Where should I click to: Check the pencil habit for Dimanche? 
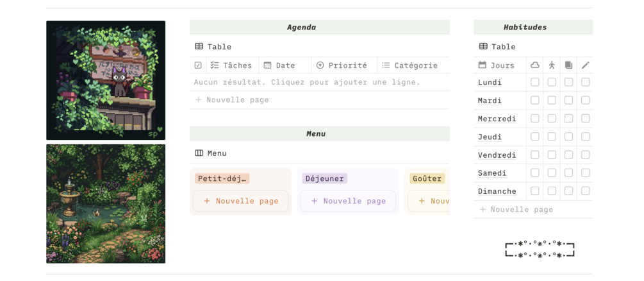[x=585, y=191]
